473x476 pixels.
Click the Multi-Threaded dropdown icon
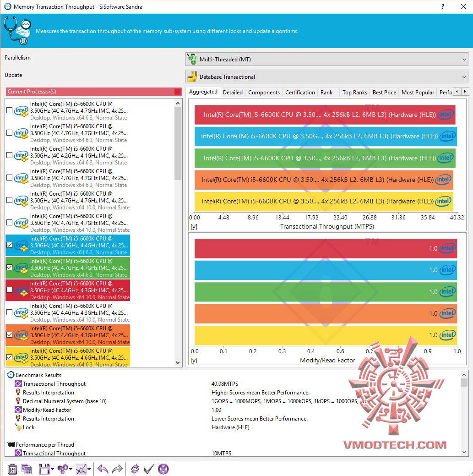pos(192,59)
